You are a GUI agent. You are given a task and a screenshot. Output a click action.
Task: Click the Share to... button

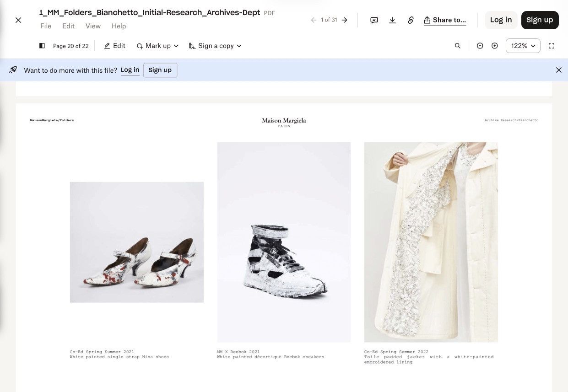pos(445,20)
